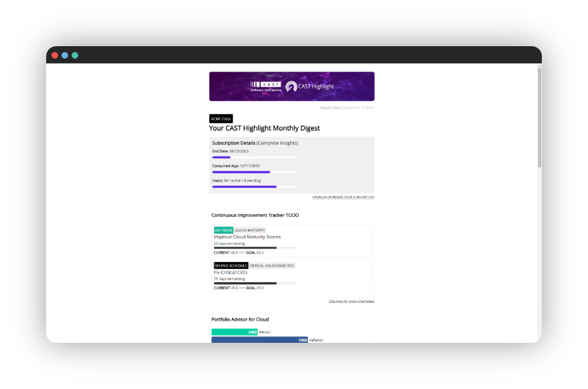Select the CRITICAL VULNERABILITIES category tag
The image size is (588, 389).
click(x=272, y=266)
